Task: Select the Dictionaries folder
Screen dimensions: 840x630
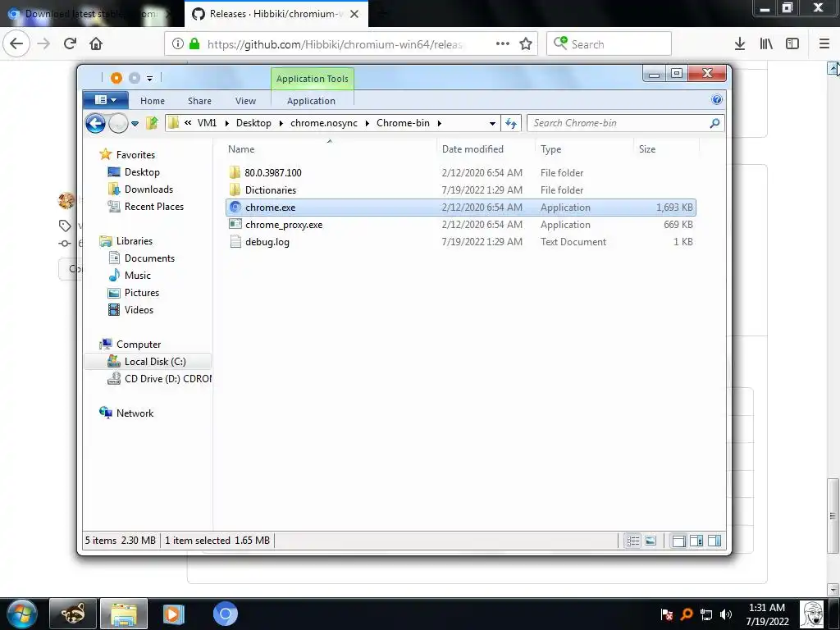Action: [x=461, y=190]
